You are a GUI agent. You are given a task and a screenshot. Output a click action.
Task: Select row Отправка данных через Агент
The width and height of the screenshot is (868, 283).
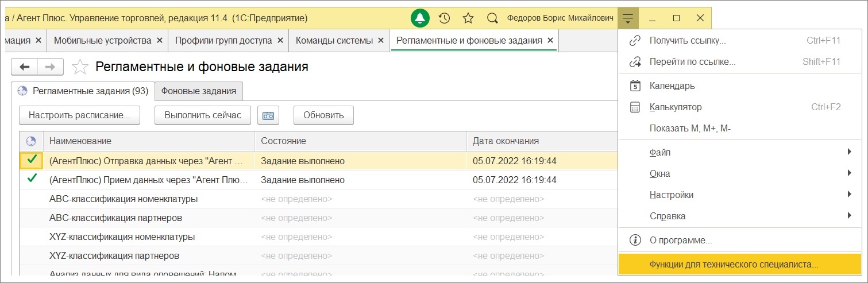pyautogui.click(x=319, y=161)
